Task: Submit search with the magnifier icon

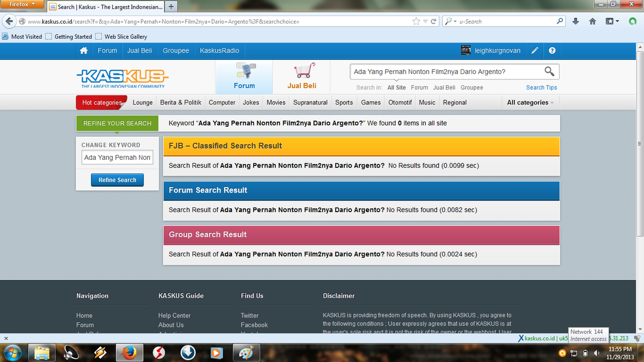Action: coord(549,71)
